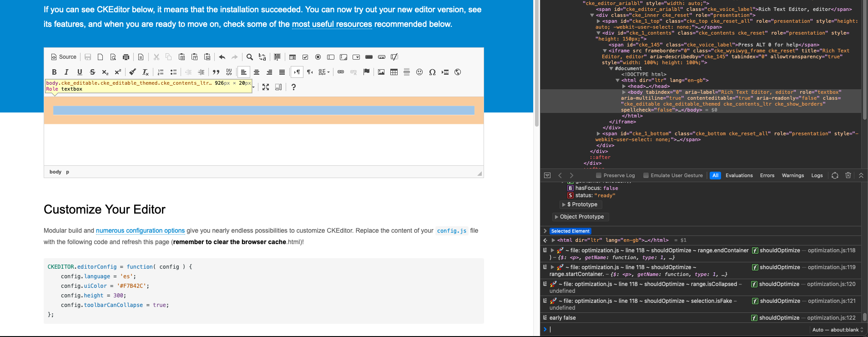Insert a Checkbox form element
Image resolution: width=868 pixels, height=337 pixels.
pyautogui.click(x=305, y=57)
